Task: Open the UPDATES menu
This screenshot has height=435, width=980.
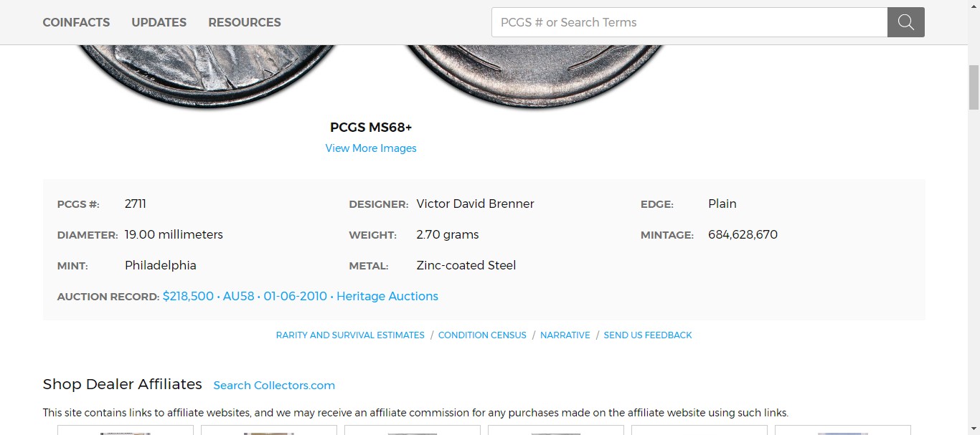Action: (x=159, y=22)
